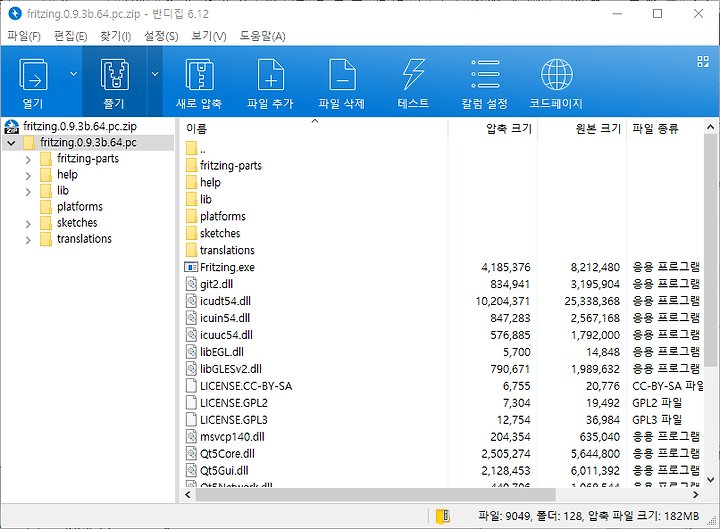
Task: Click the LICENSE.GPL2 file icon
Action: [191, 403]
